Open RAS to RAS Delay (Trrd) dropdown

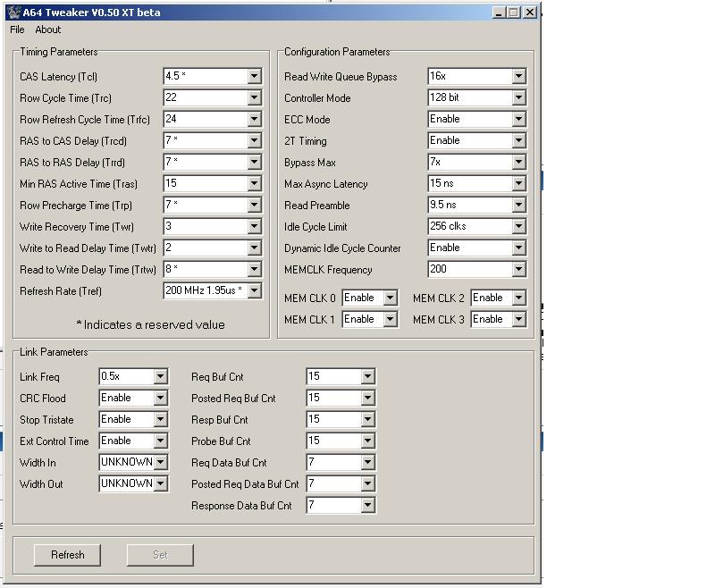click(255, 162)
